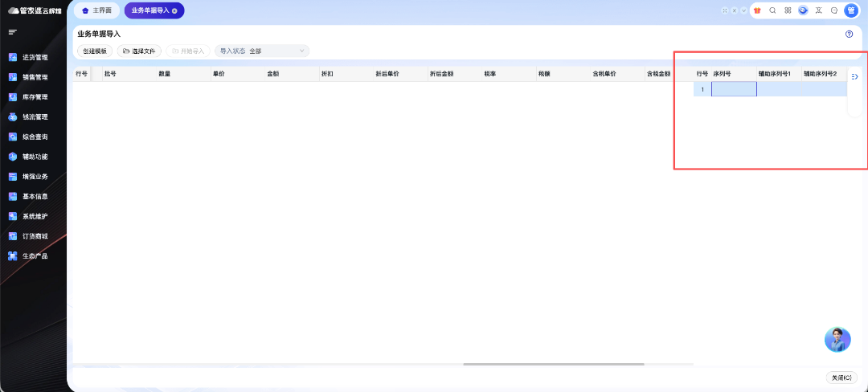Open the apps grid icon
The image size is (868, 392).
click(x=788, y=10)
